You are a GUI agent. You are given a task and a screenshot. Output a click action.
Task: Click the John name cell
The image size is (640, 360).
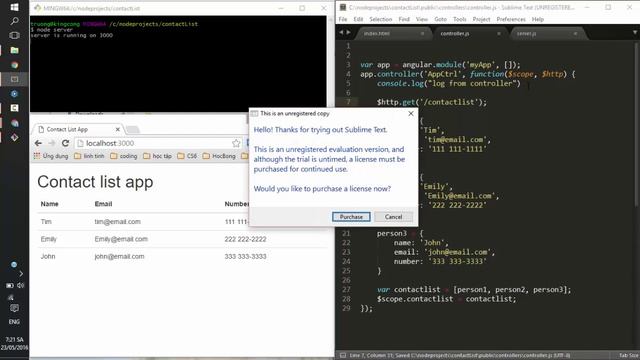point(48,256)
